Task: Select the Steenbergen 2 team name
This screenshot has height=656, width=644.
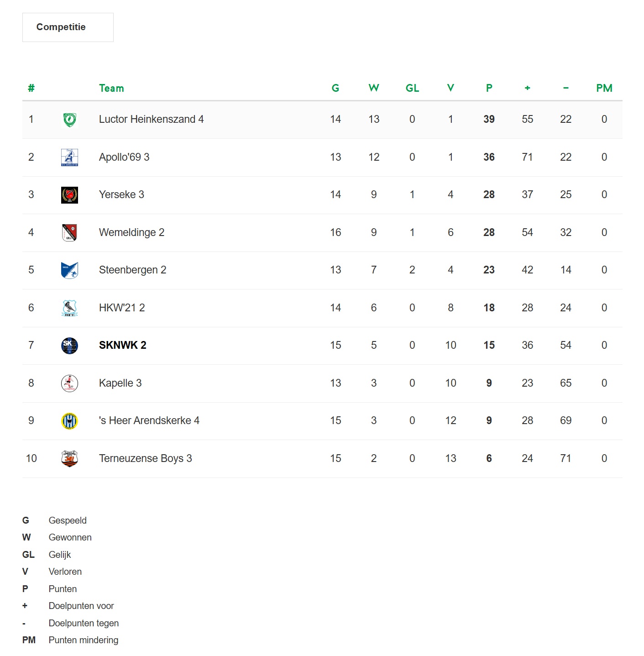Action: (132, 270)
